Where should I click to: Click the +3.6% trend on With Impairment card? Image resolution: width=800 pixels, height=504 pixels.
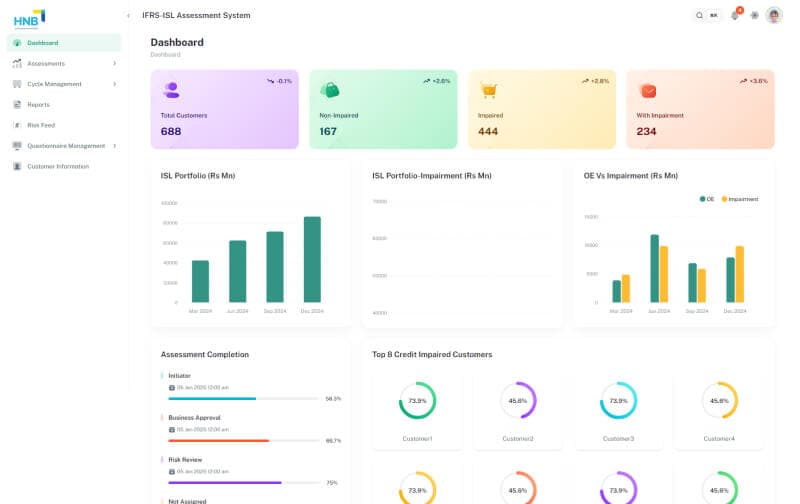coord(754,81)
